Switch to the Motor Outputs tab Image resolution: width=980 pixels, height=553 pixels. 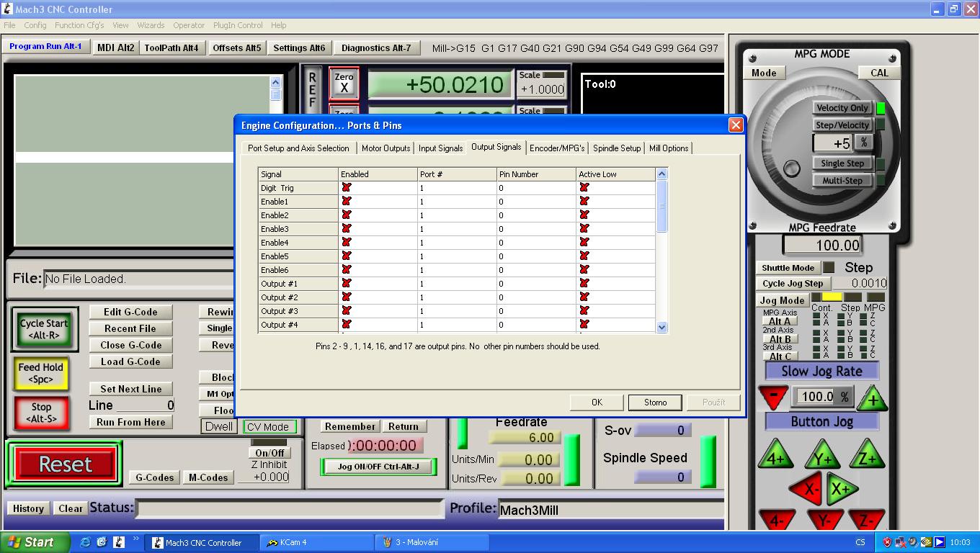coord(386,148)
